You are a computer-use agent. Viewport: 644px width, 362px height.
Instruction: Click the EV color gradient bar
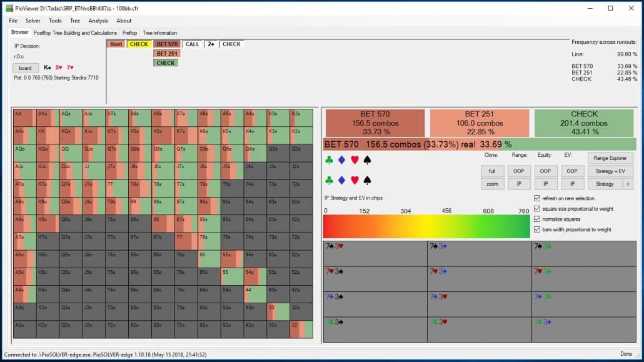426,226
